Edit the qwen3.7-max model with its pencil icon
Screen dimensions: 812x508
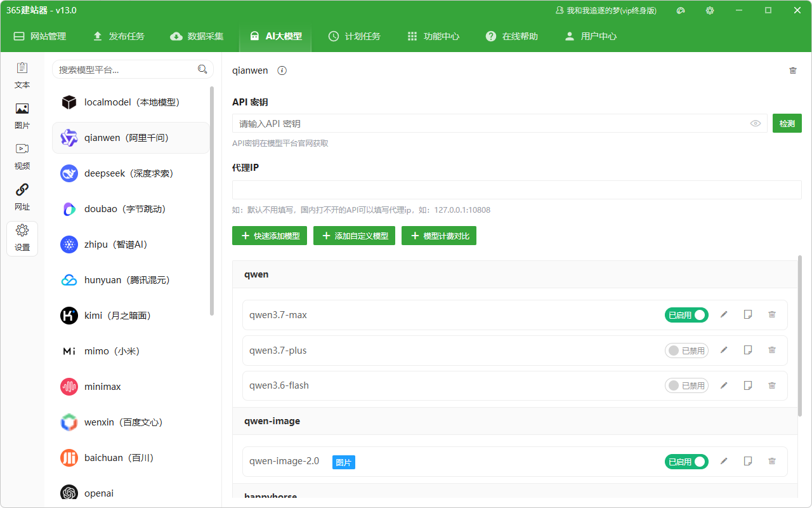click(x=724, y=314)
